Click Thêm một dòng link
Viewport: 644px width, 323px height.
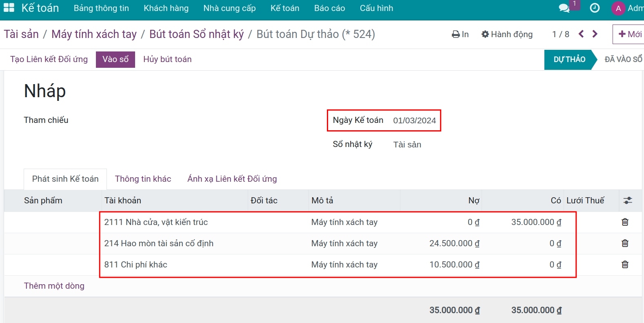click(54, 286)
